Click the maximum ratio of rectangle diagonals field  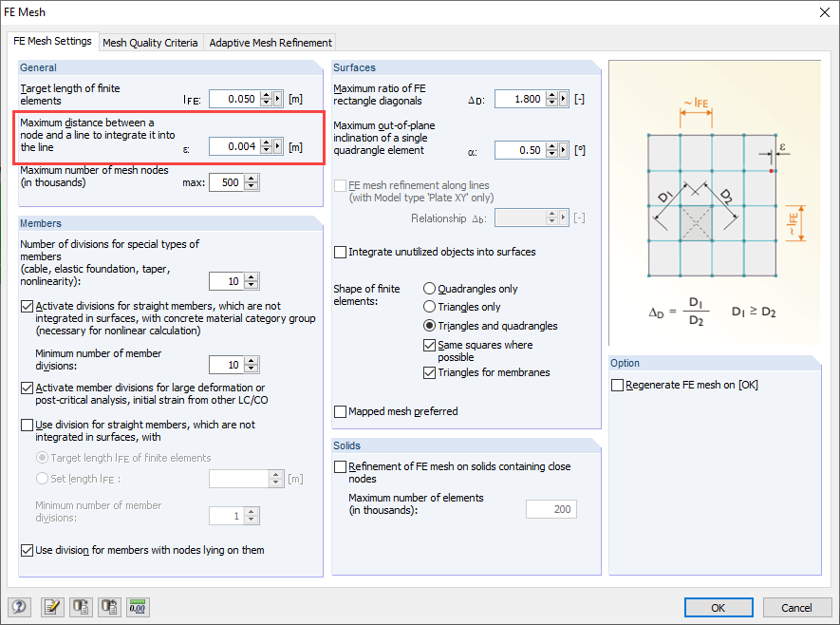point(520,98)
